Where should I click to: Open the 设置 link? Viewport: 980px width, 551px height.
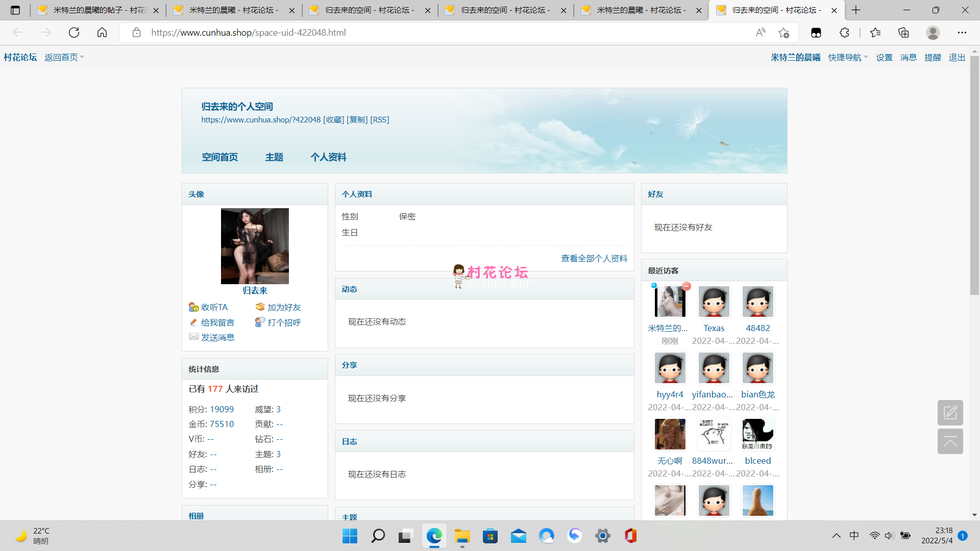pos(884,57)
